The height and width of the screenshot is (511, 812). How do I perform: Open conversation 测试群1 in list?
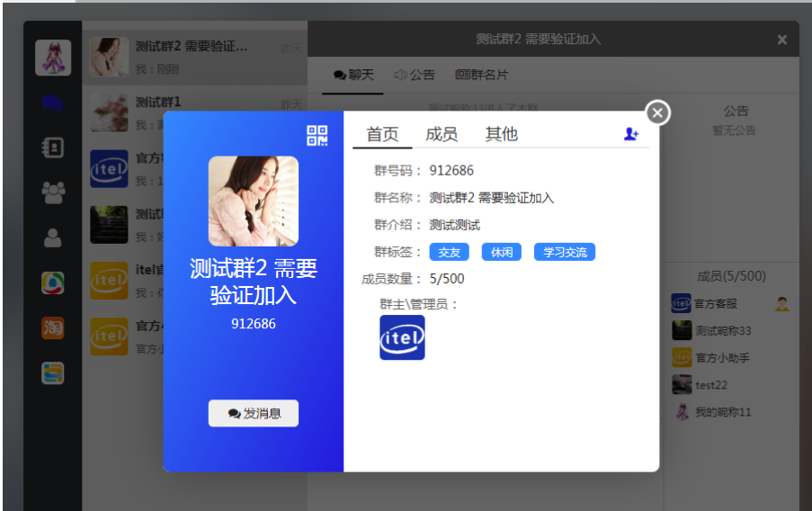tap(195, 113)
